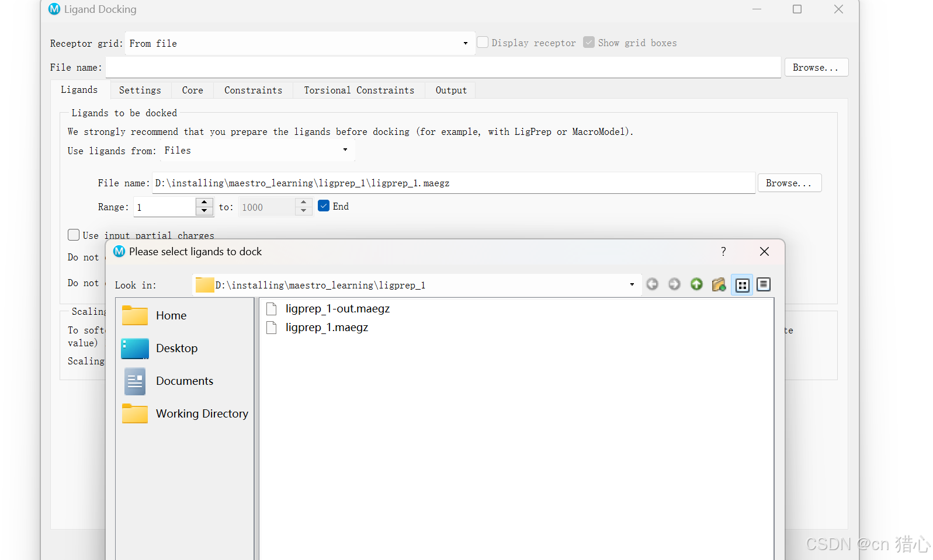Decrease the Range end value

[303, 211]
